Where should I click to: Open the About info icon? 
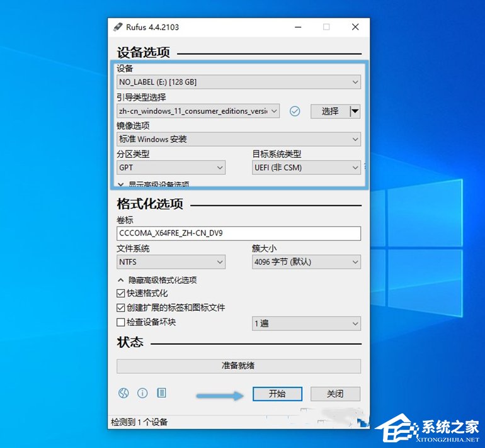pos(142,393)
